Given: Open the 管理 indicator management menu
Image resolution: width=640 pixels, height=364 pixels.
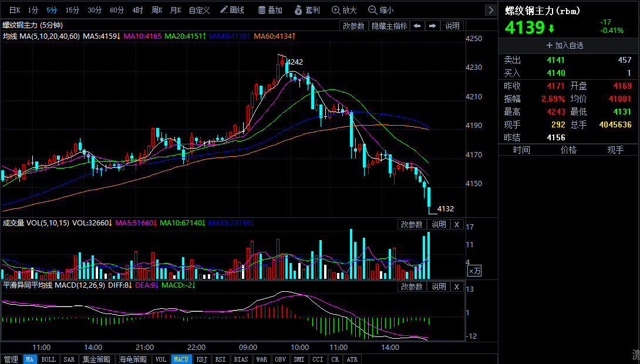Looking at the screenshot, I should coord(11,359).
